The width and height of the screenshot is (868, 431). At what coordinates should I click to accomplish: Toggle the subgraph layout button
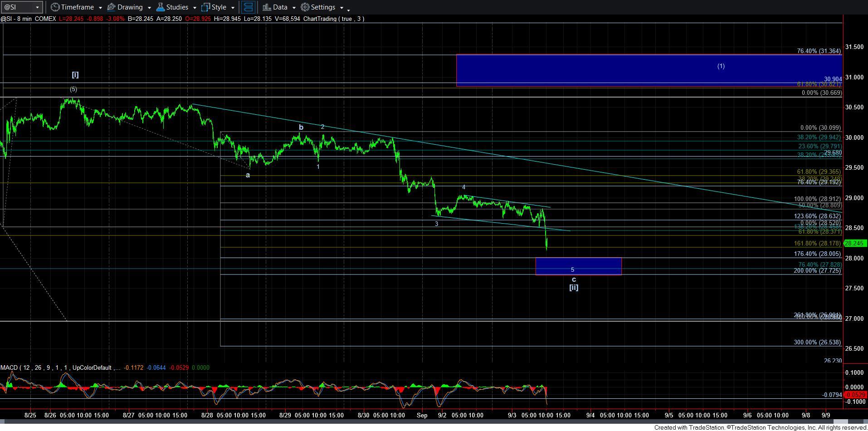248,7
